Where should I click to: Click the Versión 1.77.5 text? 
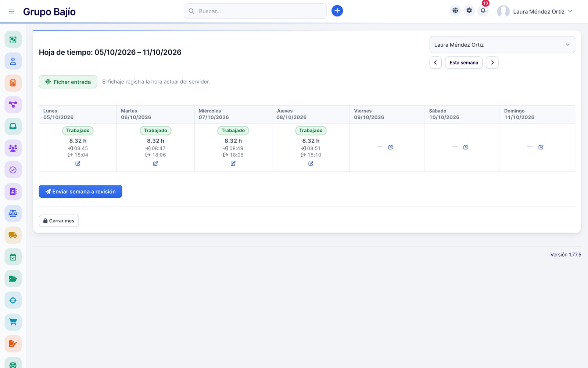tap(566, 255)
